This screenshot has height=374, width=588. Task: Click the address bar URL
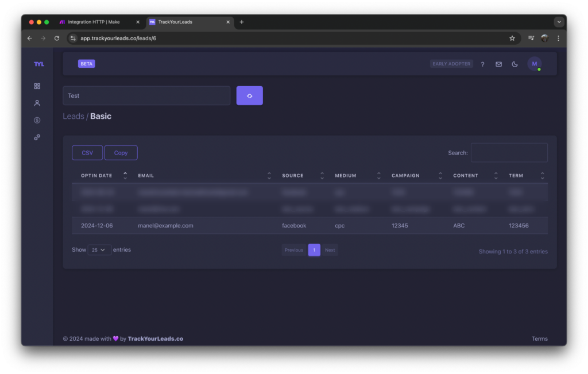[x=118, y=38]
